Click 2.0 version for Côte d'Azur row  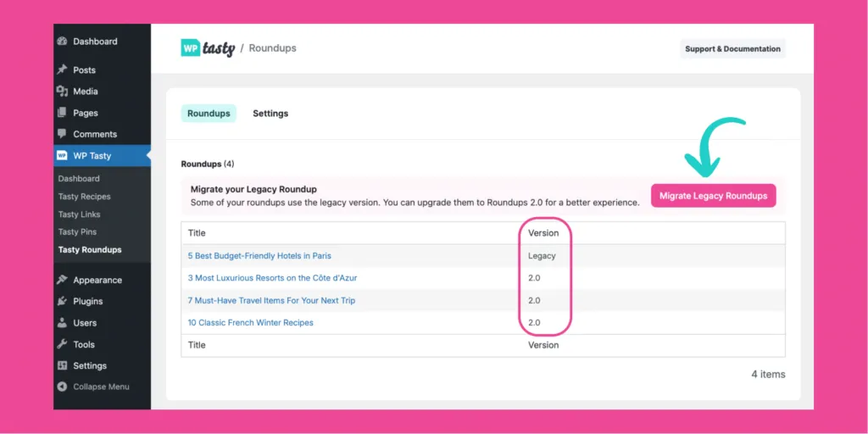coord(534,278)
